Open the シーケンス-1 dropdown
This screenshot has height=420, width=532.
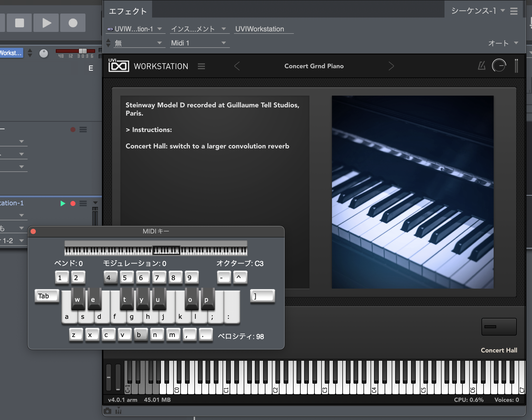pyautogui.click(x=478, y=11)
